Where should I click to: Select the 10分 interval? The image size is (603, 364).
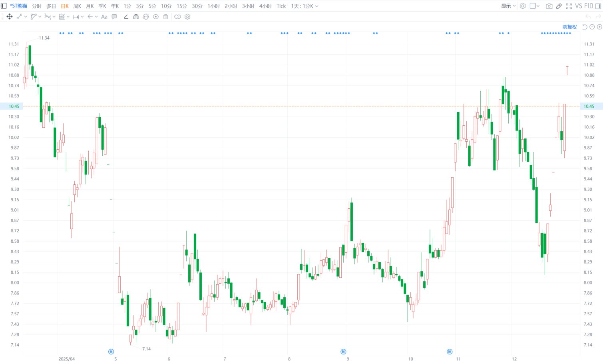pos(166,6)
